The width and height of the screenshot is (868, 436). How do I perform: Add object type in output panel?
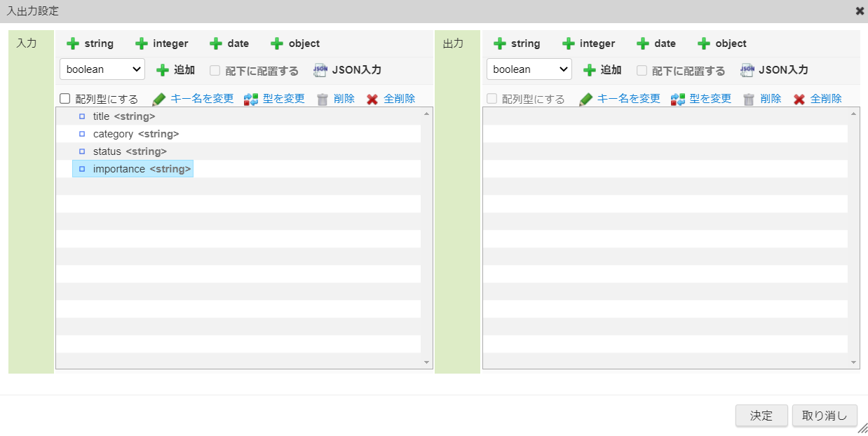click(722, 43)
